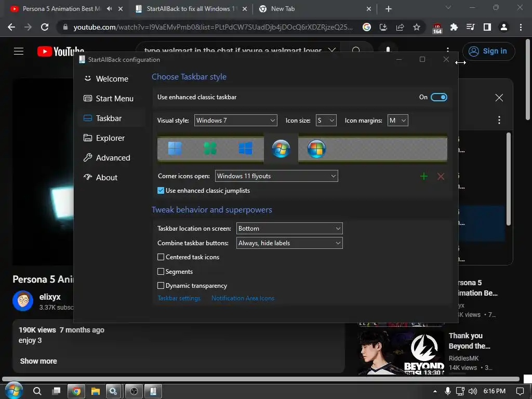
Task: Open Chrome side panel icon
Action: [487, 27]
